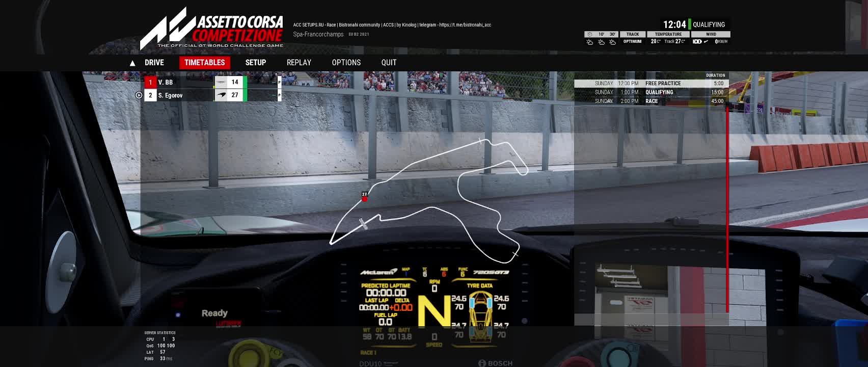Click the ACC SETUPS.RU server name text
The height and width of the screenshot is (367, 868).
click(392, 24)
